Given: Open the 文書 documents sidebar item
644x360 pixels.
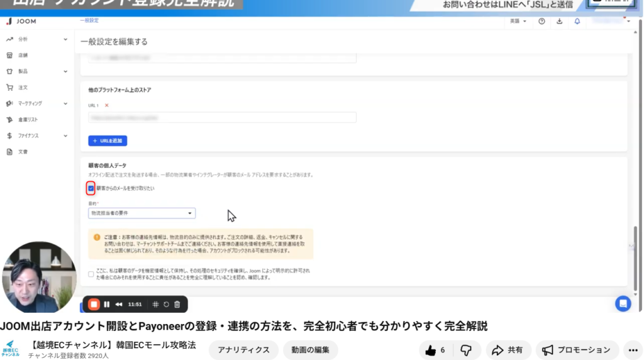Looking at the screenshot, I should click(x=10, y=152).
